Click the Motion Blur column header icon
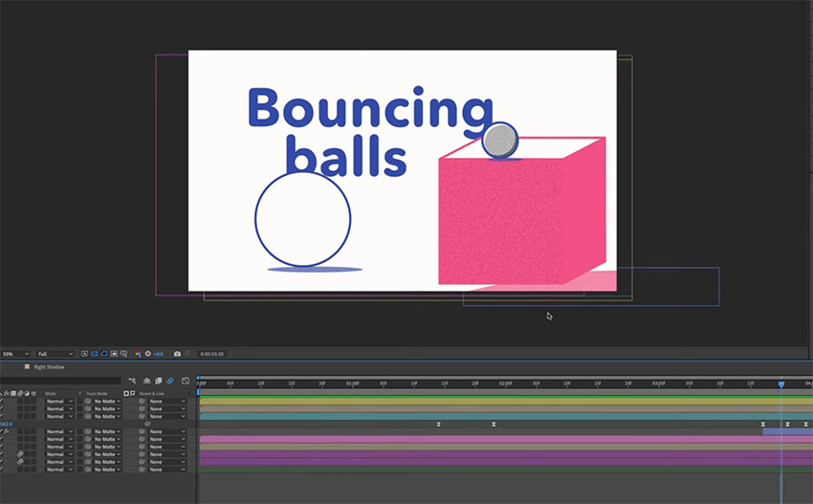 20,393
